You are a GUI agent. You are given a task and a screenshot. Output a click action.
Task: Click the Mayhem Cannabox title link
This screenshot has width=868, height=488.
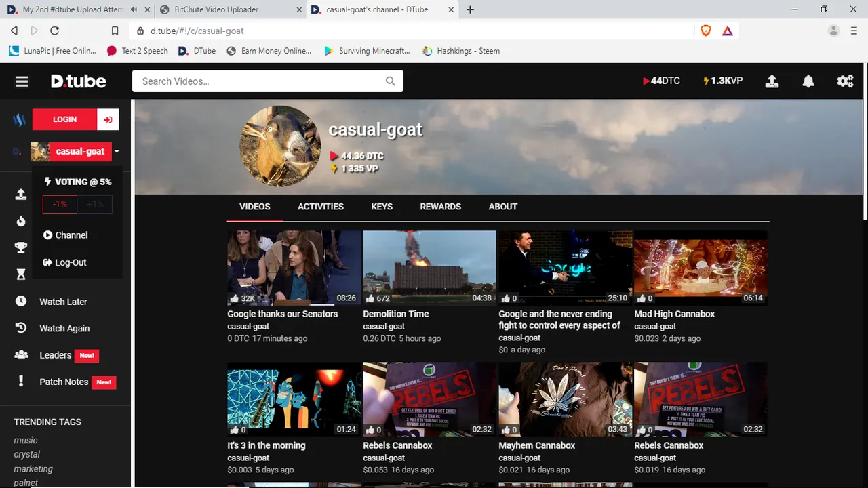[x=537, y=445]
